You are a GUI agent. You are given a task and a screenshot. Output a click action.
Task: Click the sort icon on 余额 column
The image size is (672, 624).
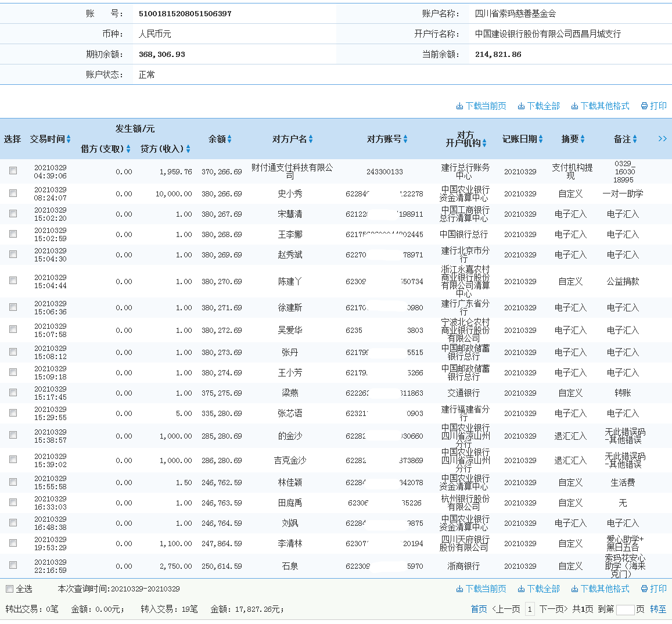click(229, 139)
